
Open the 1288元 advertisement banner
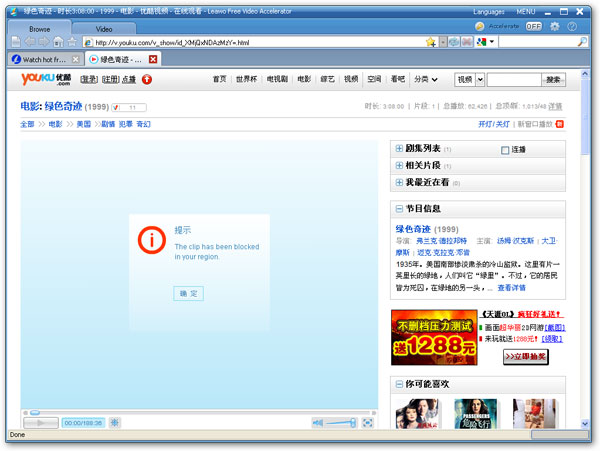[x=434, y=337]
